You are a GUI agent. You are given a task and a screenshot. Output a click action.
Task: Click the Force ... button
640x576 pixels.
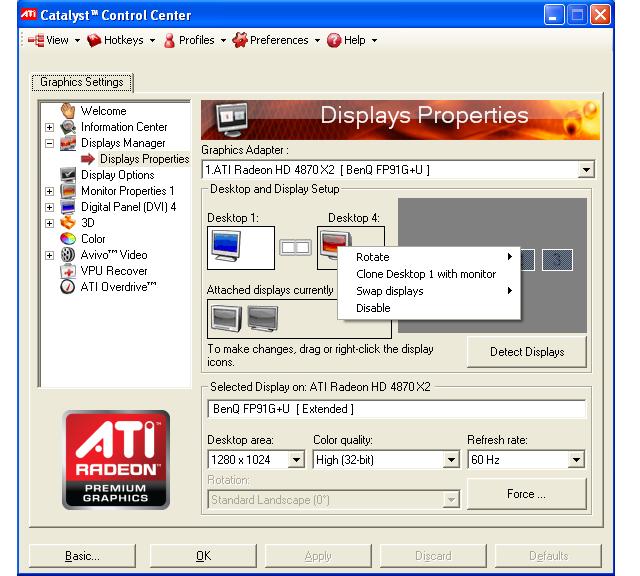pyautogui.click(x=527, y=494)
